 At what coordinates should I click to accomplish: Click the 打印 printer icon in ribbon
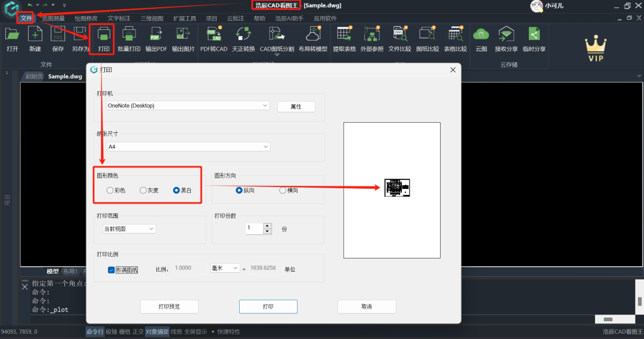point(104,34)
